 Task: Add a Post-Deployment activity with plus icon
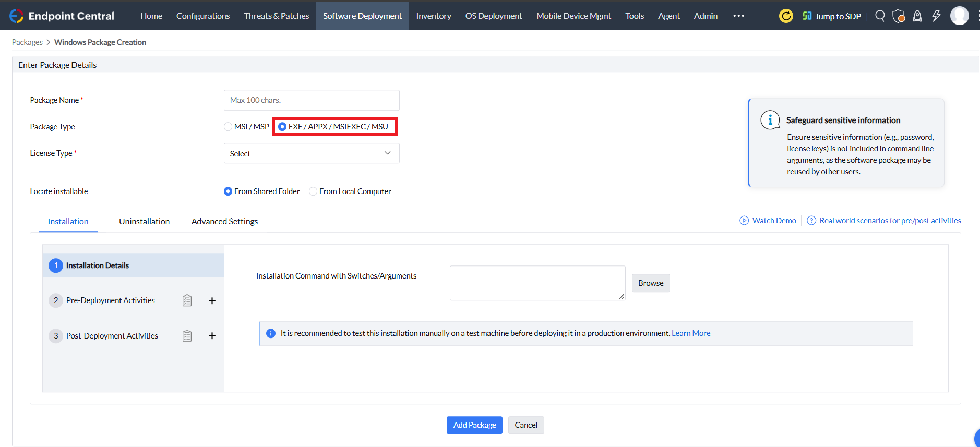click(212, 336)
